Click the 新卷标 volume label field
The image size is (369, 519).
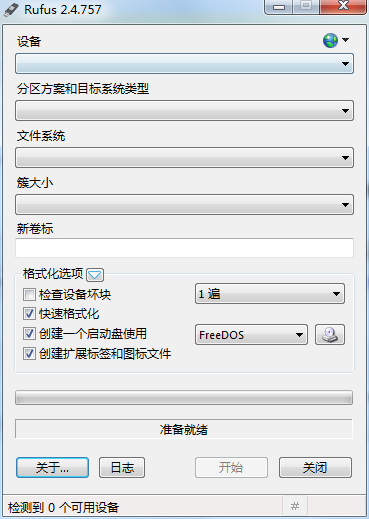point(184,248)
